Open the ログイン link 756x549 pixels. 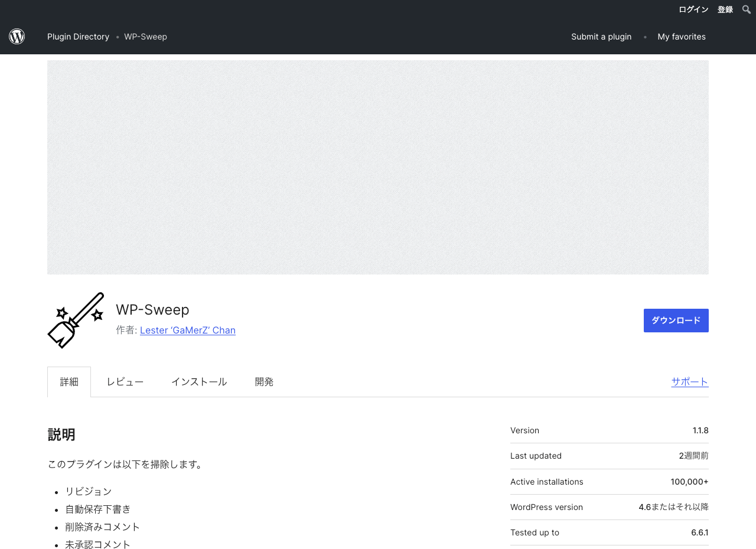(x=693, y=9)
